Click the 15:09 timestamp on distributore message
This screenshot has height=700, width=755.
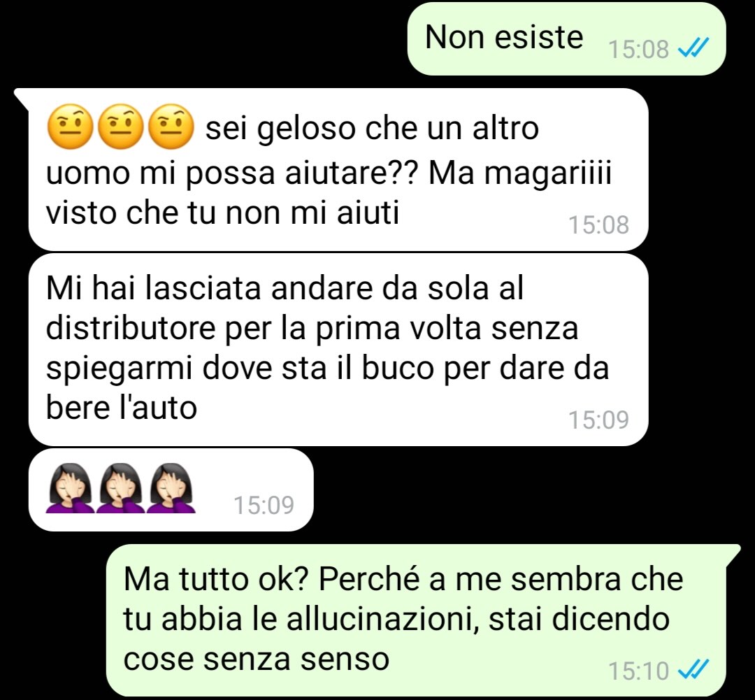pyautogui.click(x=598, y=420)
